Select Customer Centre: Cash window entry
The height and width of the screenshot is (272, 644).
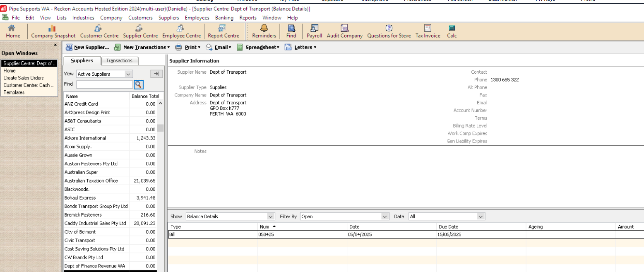coord(29,85)
